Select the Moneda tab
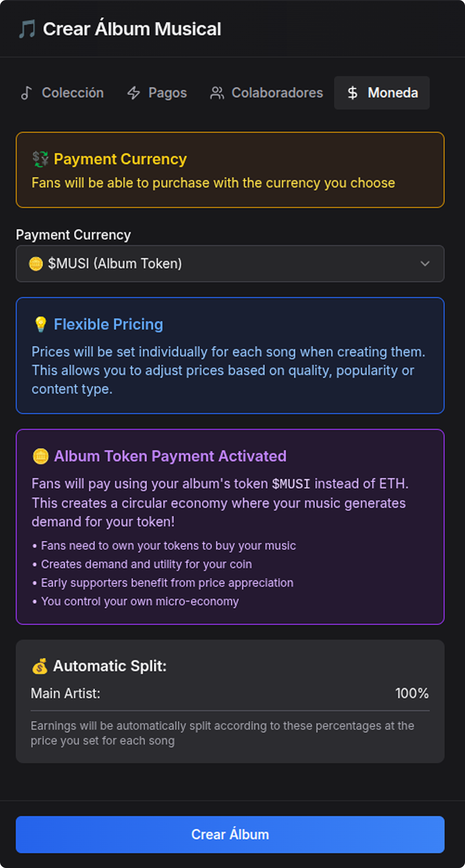Image resolution: width=465 pixels, height=868 pixels. [x=392, y=93]
